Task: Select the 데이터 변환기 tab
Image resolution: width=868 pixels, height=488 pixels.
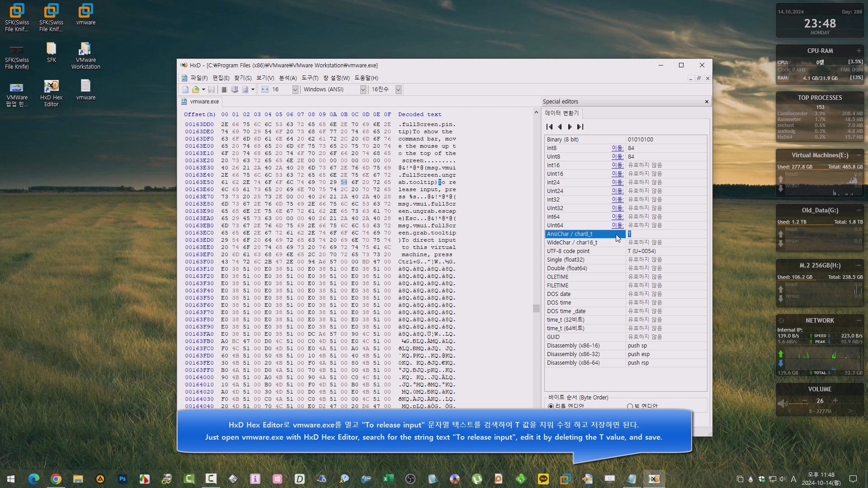Action: click(562, 113)
